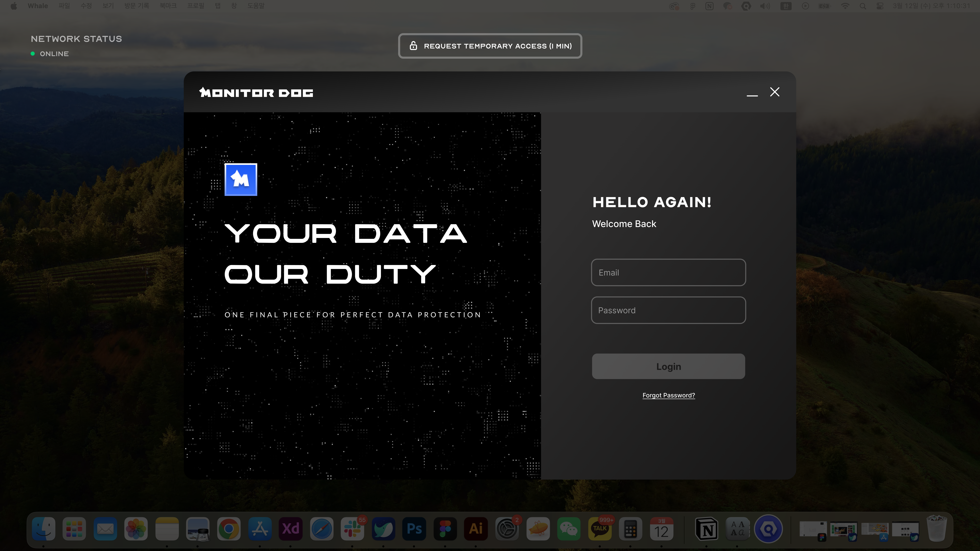Request temporary access for 1 minute
Image resolution: width=980 pixels, height=551 pixels.
click(490, 46)
